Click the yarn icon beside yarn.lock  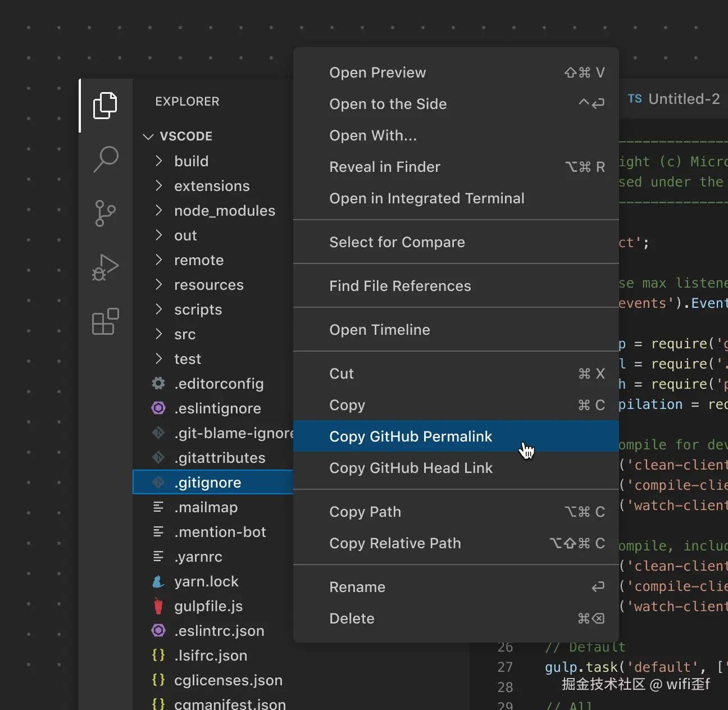158,581
